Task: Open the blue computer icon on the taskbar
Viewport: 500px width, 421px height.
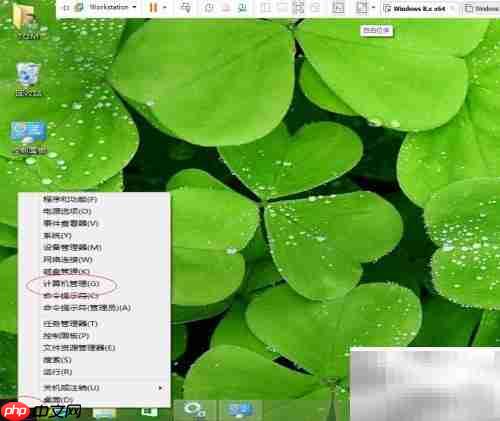Action: click(x=241, y=410)
